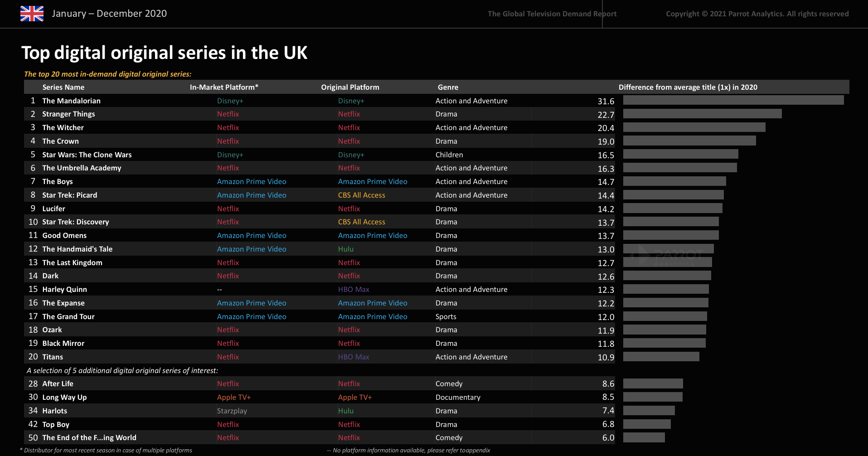This screenshot has height=456, width=868.
Task: Select 'The End of the F...ing World' name
Action: 89,438
